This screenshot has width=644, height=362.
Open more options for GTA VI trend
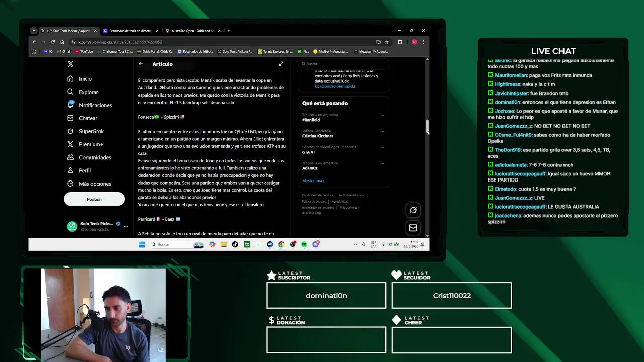point(382,147)
